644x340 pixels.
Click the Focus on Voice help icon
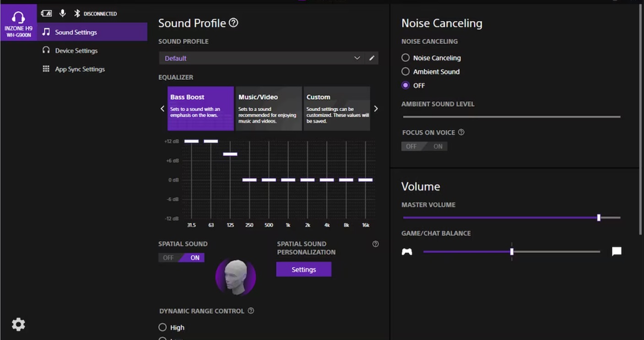pyautogui.click(x=461, y=132)
